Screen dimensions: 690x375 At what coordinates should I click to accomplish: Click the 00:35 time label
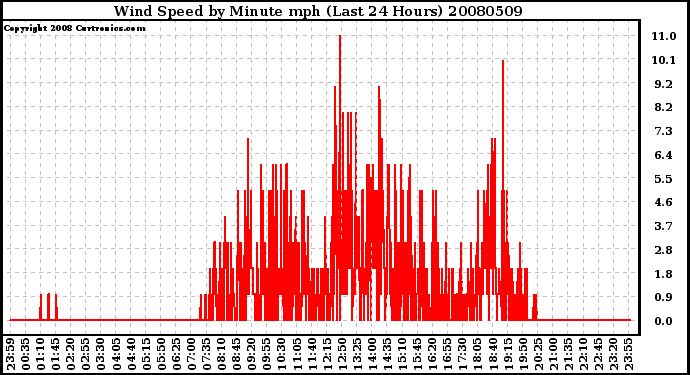tap(26, 354)
